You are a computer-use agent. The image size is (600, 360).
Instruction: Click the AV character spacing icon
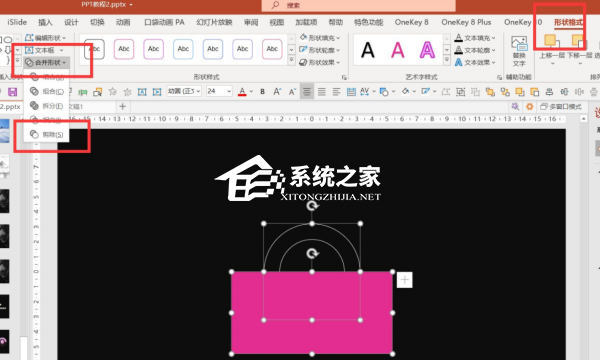[x=364, y=91]
